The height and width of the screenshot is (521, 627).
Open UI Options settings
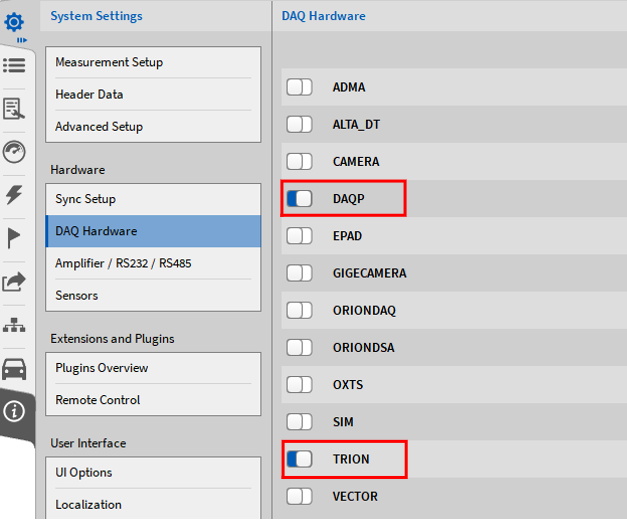coord(84,472)
